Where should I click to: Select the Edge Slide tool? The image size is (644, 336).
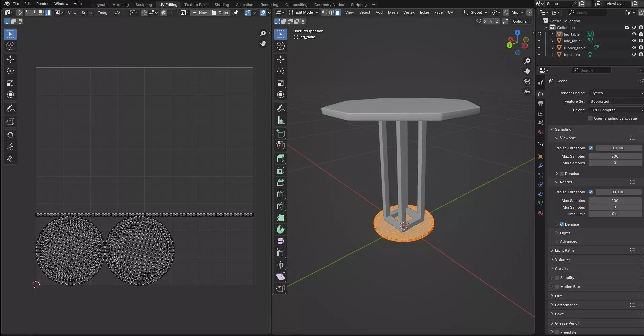pyautogui.click(x=281, y=253)
